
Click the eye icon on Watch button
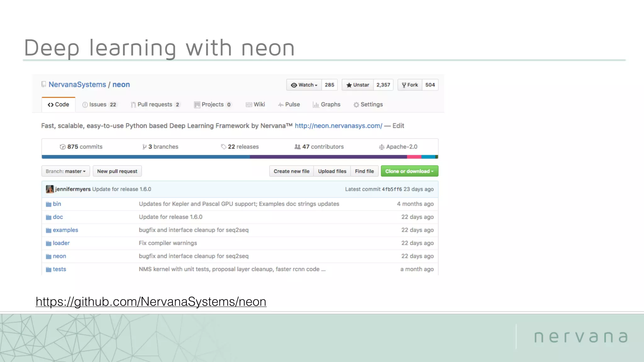pyautogui.click(x=294, y=85)
